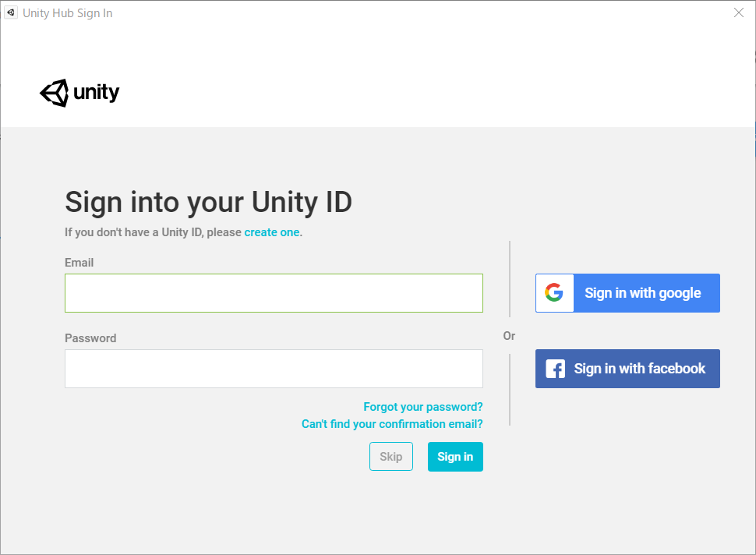Click the Facebook icon on the blue button
756x555 pixels.
click(555, 368)
